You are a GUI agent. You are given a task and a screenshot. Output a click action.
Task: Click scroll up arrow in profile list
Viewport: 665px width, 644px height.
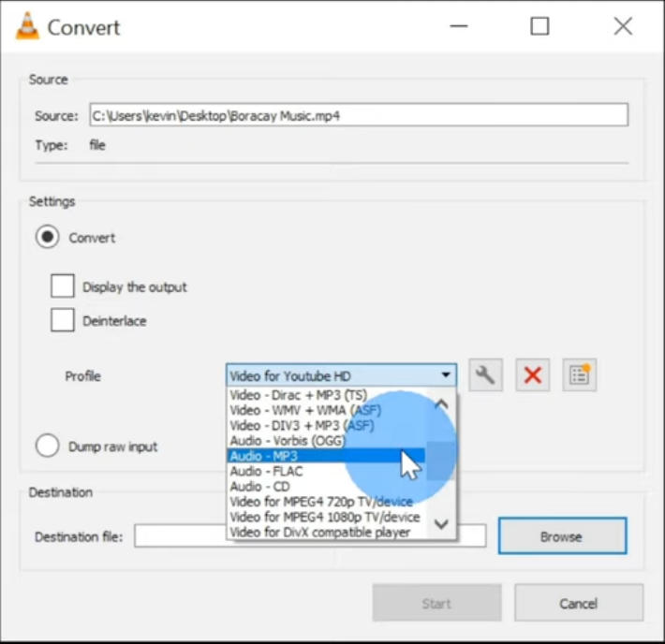pos(441,404)
